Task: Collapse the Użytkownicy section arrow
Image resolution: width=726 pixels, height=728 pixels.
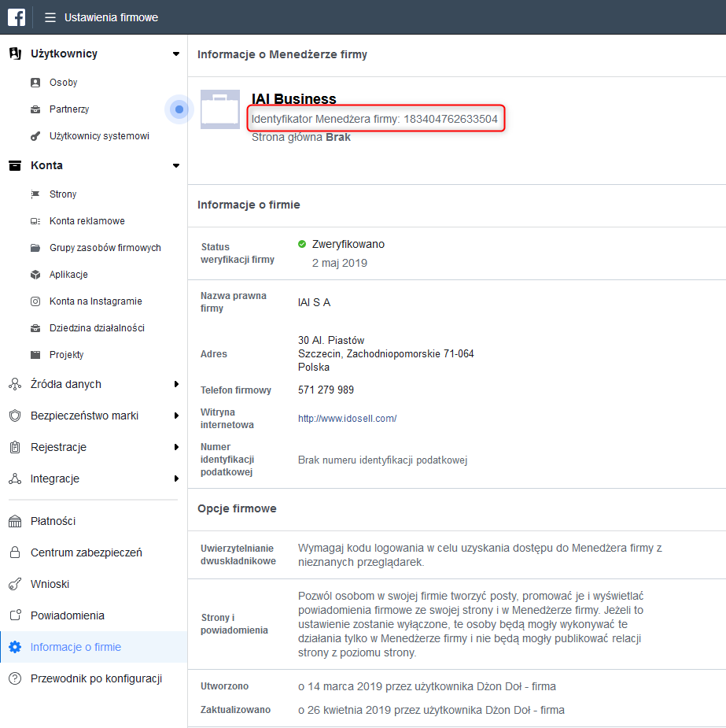Action: 176,54
